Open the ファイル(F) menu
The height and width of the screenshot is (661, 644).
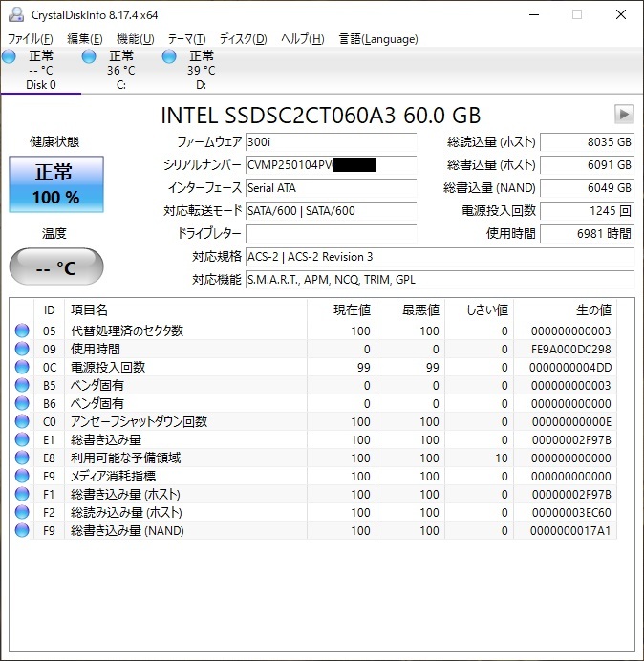click(31, 39)
